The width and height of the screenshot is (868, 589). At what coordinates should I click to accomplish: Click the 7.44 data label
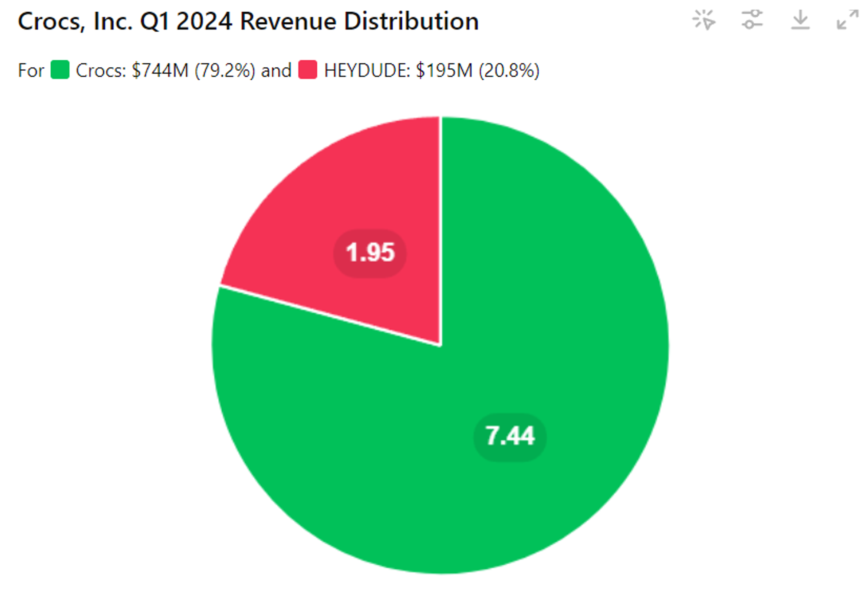tap(510, 437)
